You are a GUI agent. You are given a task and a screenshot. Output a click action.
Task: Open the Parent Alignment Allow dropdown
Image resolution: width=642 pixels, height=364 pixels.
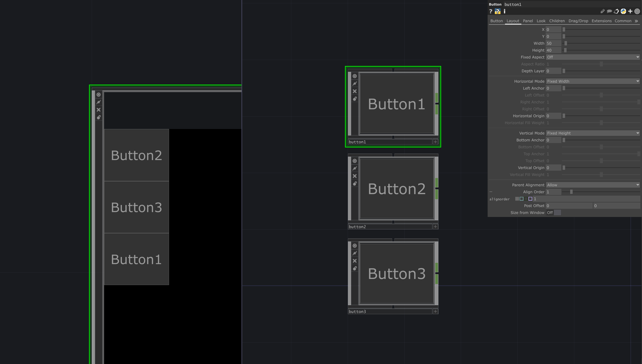coord(593,185)
